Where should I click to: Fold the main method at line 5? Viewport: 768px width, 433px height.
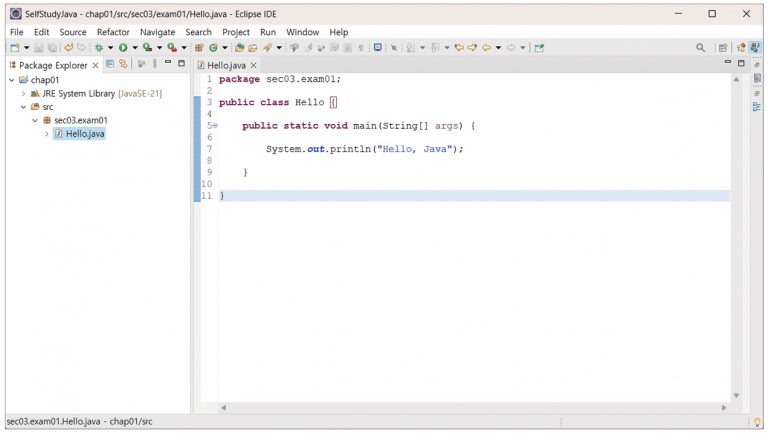[214, 126]
